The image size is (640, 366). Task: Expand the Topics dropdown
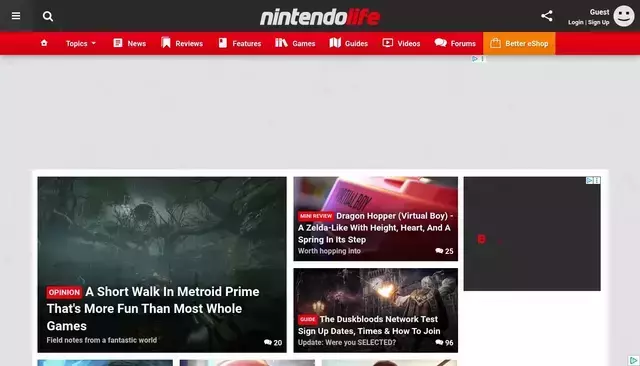[x=81, y=43]
